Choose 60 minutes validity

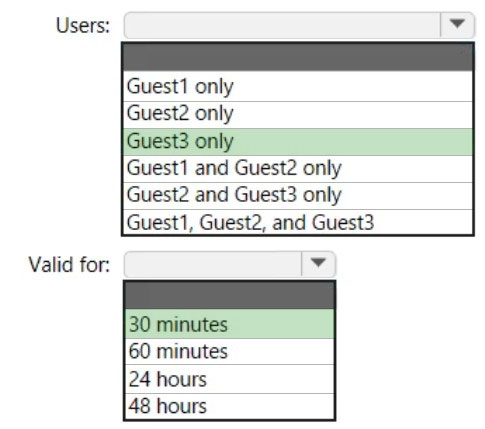229,352
